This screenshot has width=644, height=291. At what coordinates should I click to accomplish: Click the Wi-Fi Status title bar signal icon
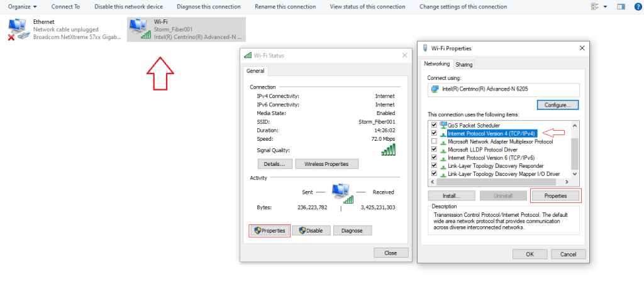point(248,55)
